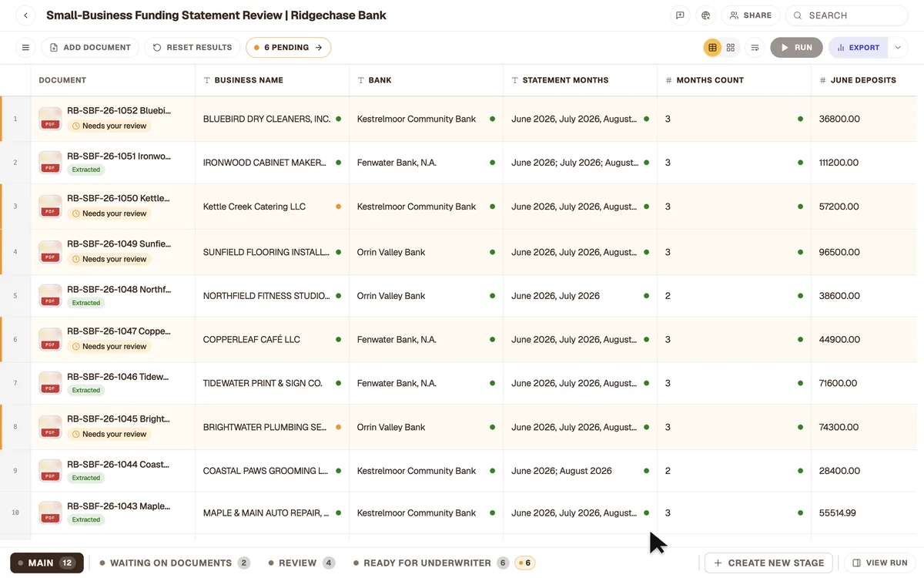Open PDF icon for RB-SBF-26-1048 Northfield
Image resolution: width=924 pixels, height=578 pixels.
pyautogui.click(x=50, y=296)
